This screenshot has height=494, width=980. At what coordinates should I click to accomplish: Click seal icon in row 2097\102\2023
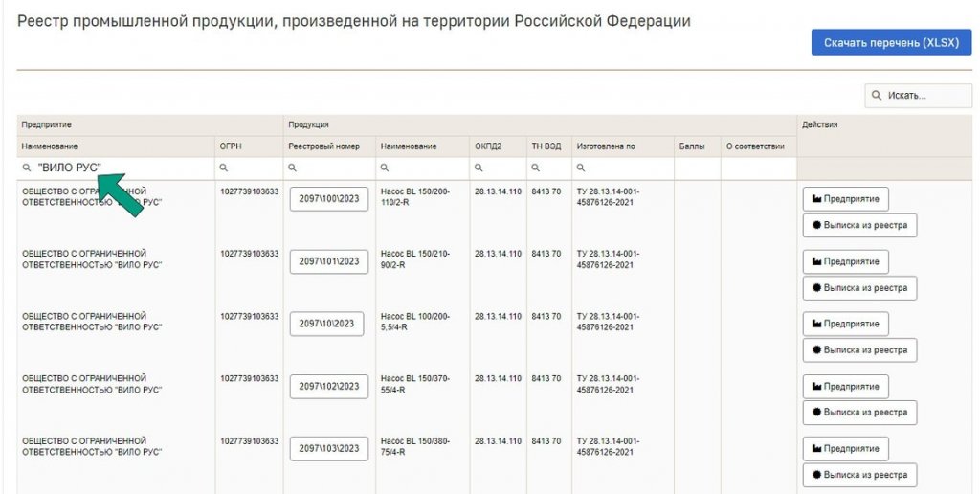coord(816,413)
